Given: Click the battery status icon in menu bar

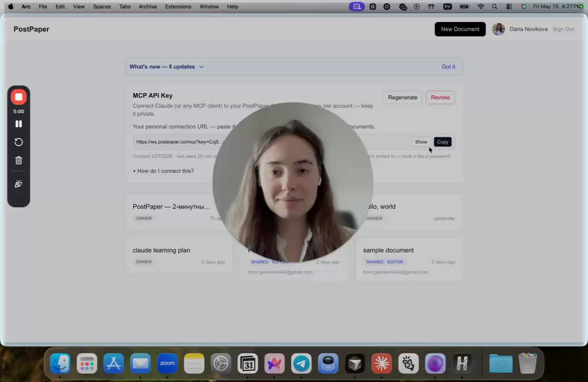Looking at the screenshot, I should pyautogui.click(x=464, y=6).
